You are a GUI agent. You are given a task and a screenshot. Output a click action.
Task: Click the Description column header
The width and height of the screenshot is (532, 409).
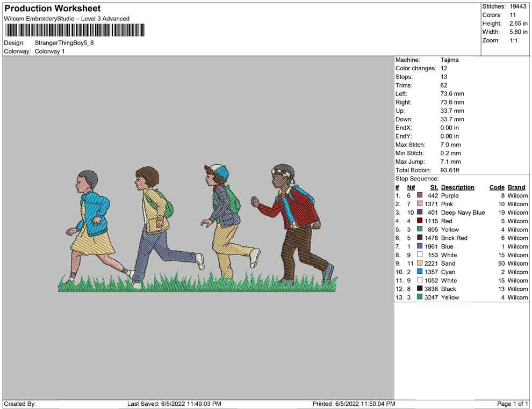pos(457,187)
